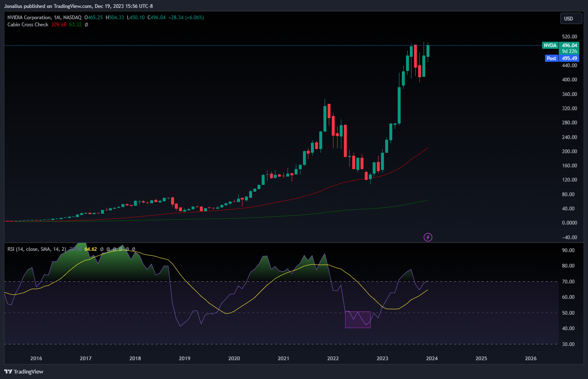This screenshot has width=588, height=379.
Task: Click the 2016 label on time axis
Action: pos(36,359)
